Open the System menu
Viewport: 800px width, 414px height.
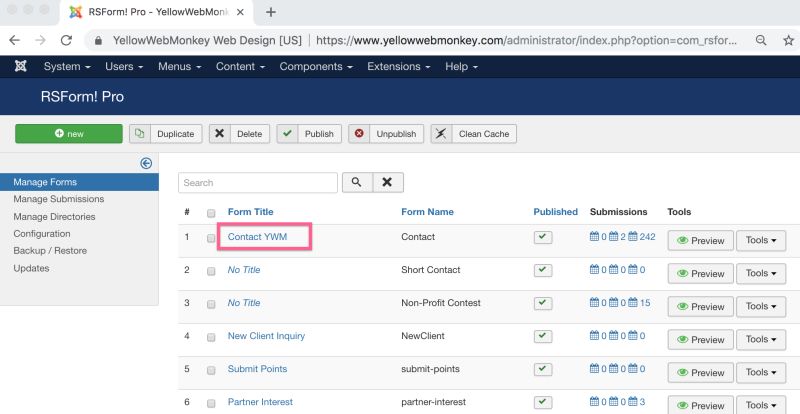tap(67, 66)
